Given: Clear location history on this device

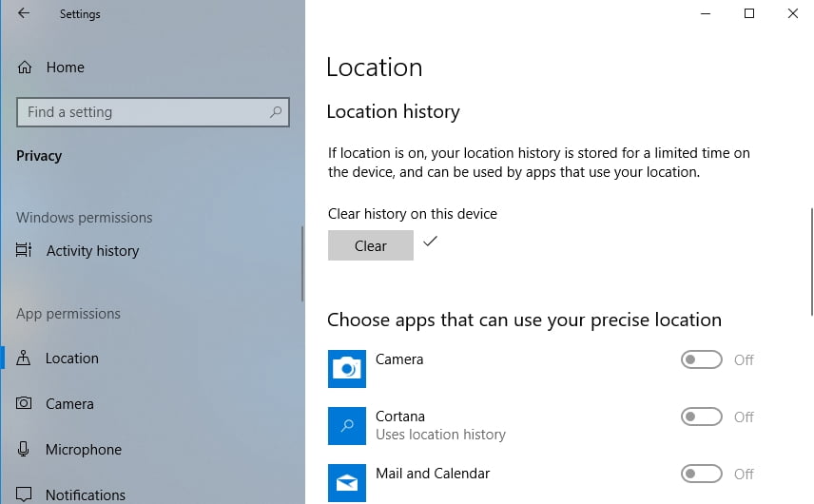Looking at the screenshot, I should click(x=371, y=245).
